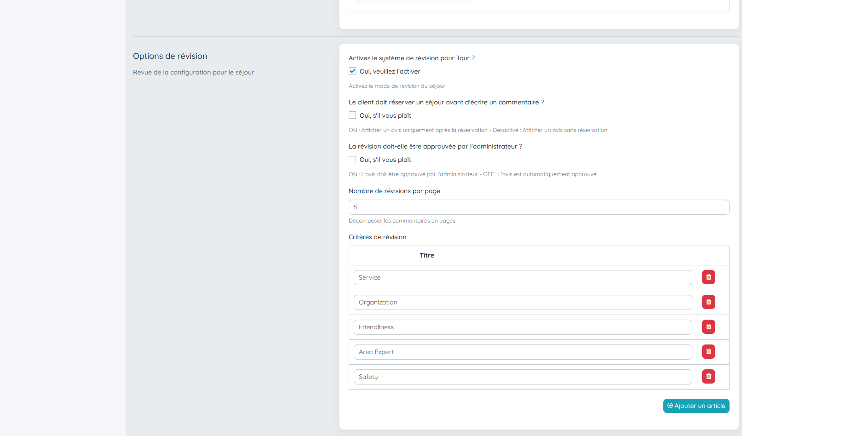Viewport: 868px width, 436px height.
Task: Enable administrator approval for reviews checkbox
Action: (x=352, y=160)
